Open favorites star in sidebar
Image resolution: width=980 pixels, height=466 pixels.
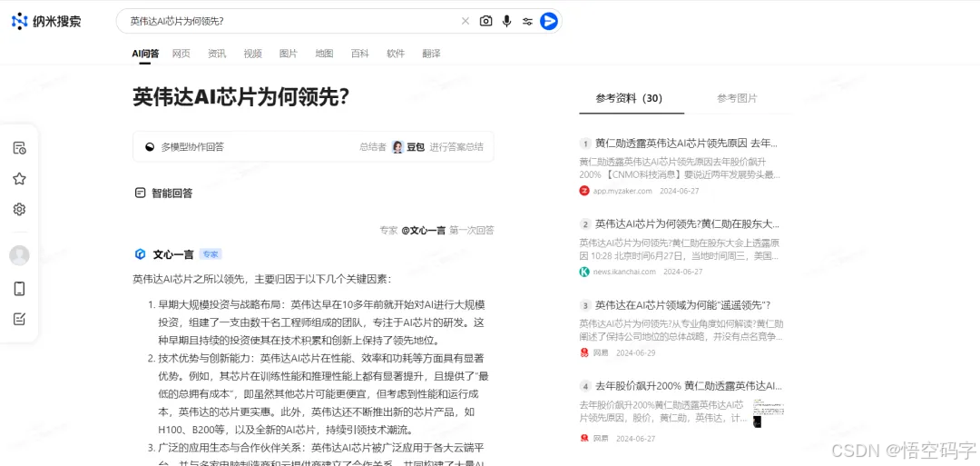[x=19, y=179]
